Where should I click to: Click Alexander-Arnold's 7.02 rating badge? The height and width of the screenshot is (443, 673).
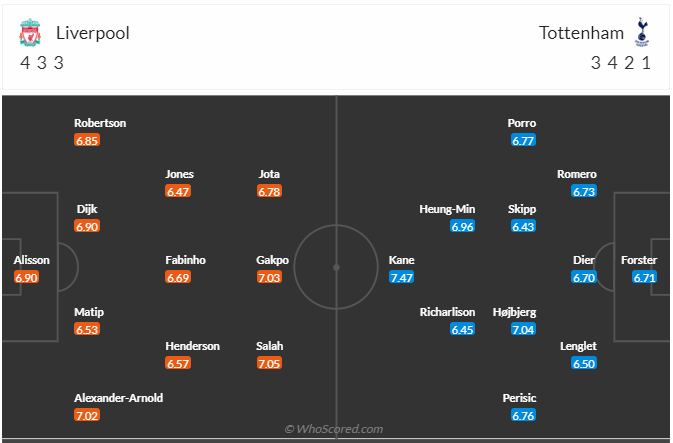[x=87, y=415]
